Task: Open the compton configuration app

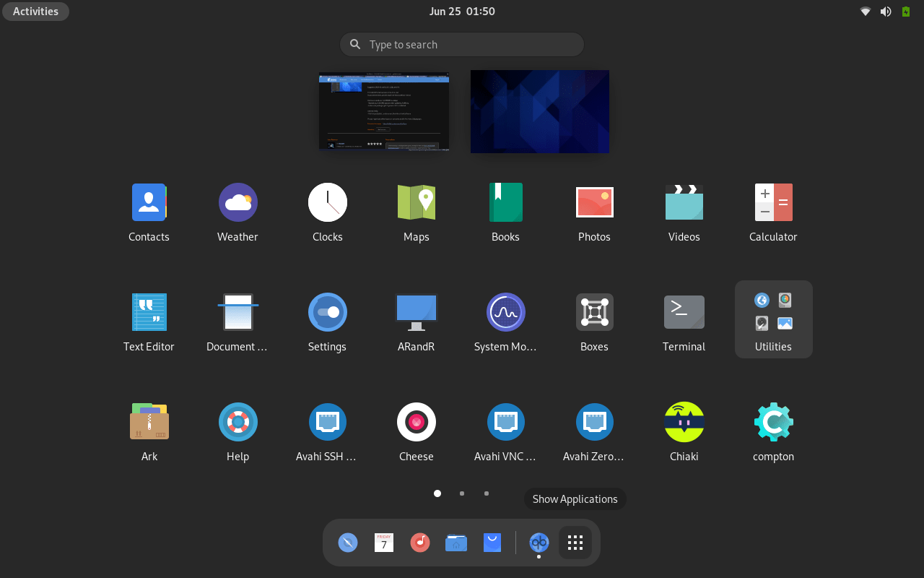Action: (773, 421)
